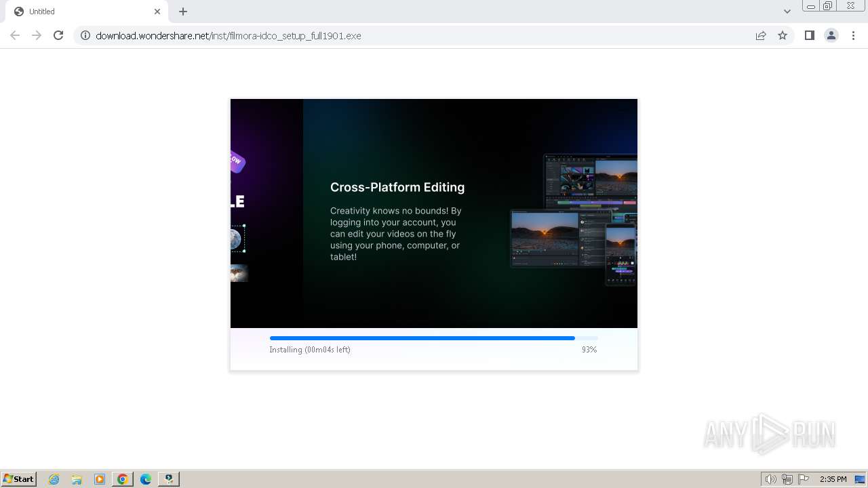Switch to Filmora installer taskbar item
The height and width of the screenshot is (488, 868).
coord(169,479)
